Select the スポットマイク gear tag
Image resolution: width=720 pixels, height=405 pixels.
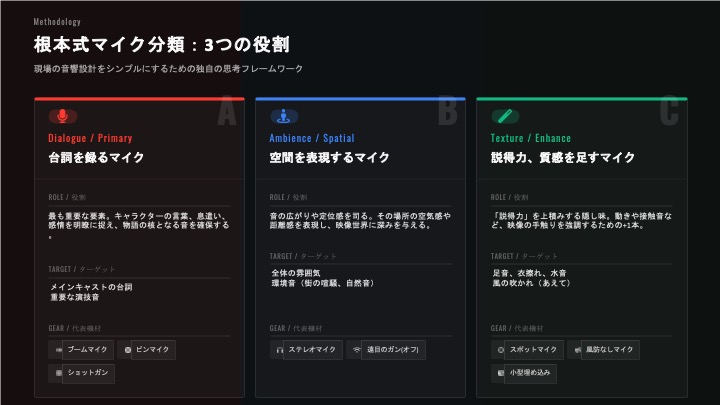click(533, 350)
